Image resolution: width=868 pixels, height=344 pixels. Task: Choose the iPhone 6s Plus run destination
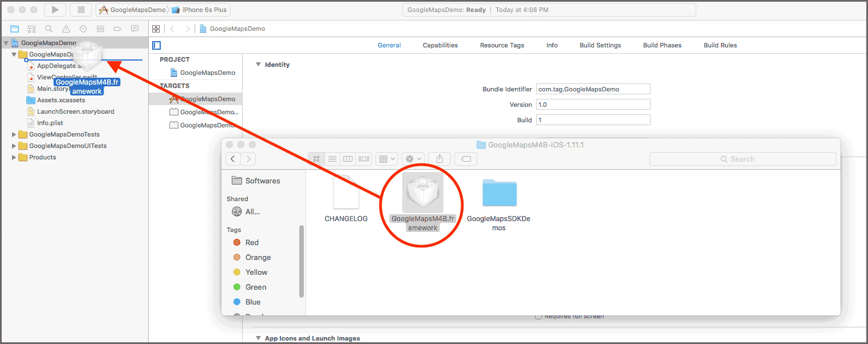(x=200, y=10)
